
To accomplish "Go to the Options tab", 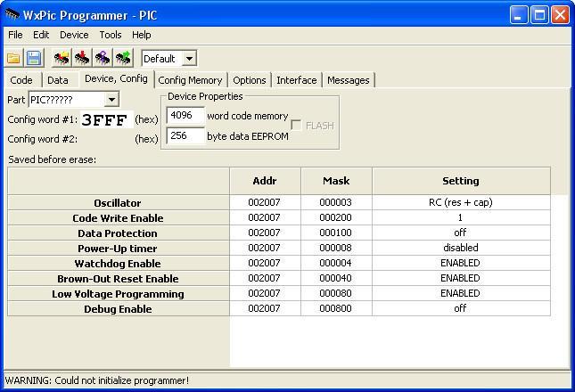I will click(x=250, y=80).
